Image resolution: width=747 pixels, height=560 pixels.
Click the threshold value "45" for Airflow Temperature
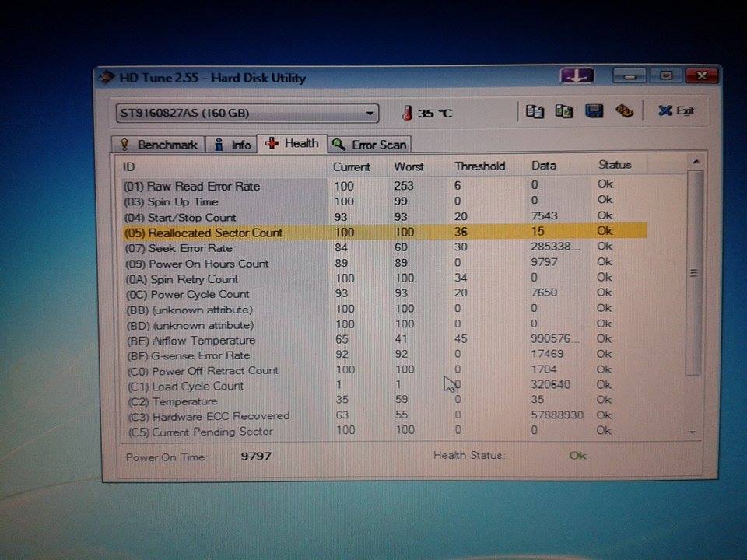(461, 339)
